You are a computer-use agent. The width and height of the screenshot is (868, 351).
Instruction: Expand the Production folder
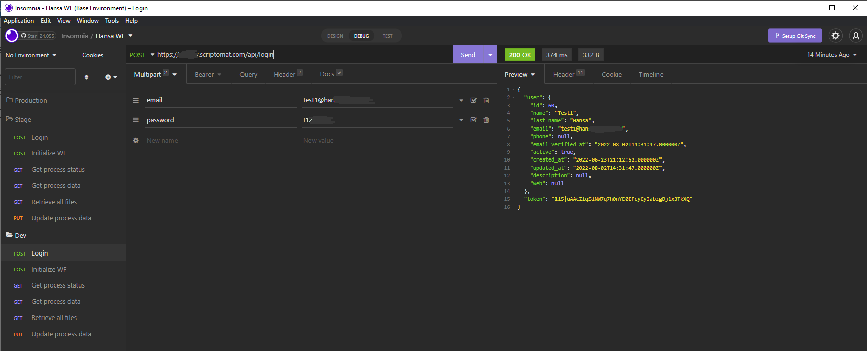pos(26,100)
